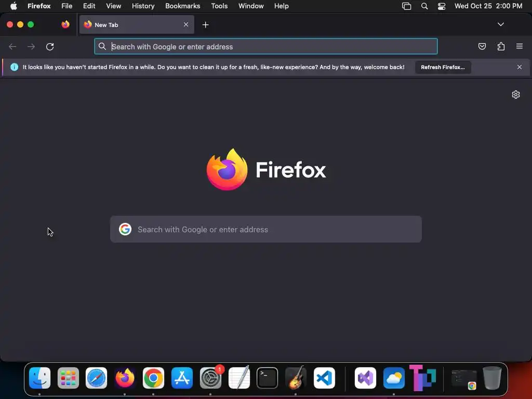Open Terminal from the Dock

(x=268, y=378)
